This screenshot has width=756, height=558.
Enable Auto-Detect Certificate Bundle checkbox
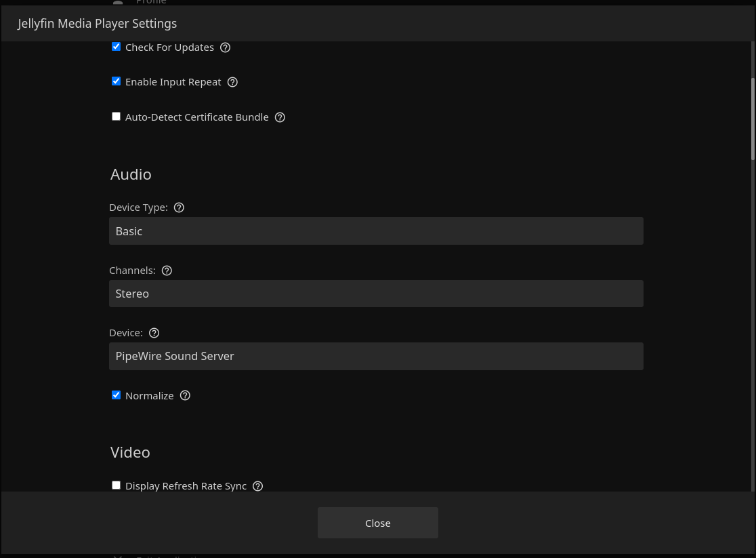[x=116, y=117]
